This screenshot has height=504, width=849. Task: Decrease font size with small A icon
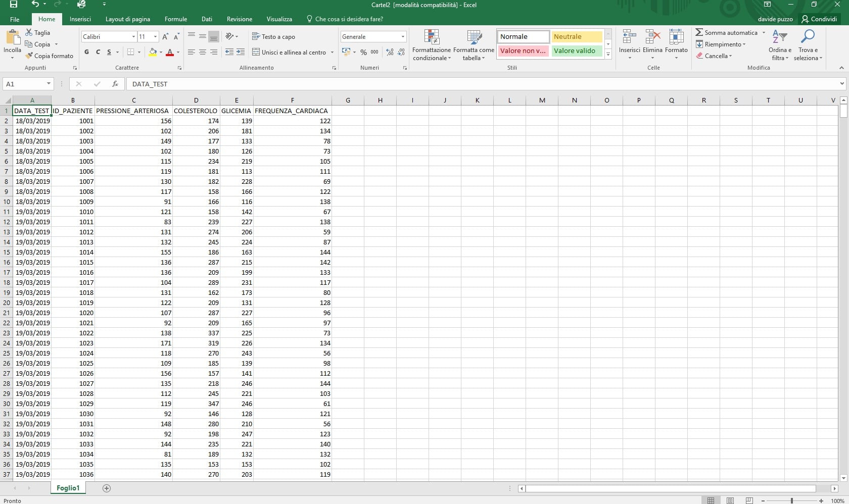pos(176,36)
